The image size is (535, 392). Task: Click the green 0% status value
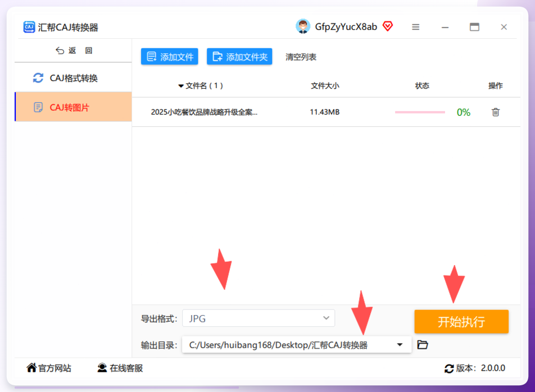pyautogui.click(x=463, y=112)
